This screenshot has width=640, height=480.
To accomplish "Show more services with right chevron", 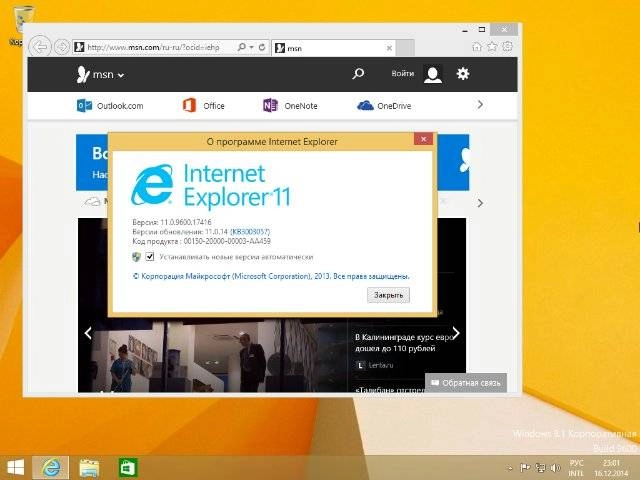I will point(480,105).
